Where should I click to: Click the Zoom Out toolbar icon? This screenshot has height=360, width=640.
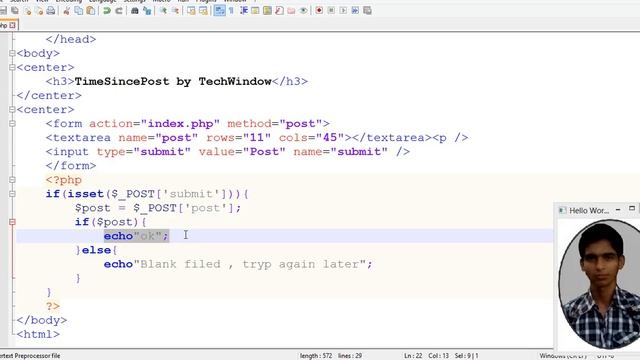(x=175, y=11)
